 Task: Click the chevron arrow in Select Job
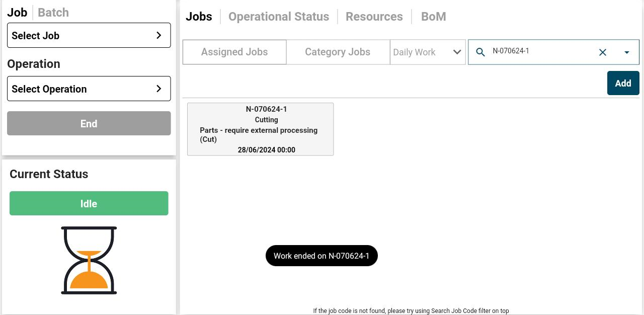[x=158, y=35]
